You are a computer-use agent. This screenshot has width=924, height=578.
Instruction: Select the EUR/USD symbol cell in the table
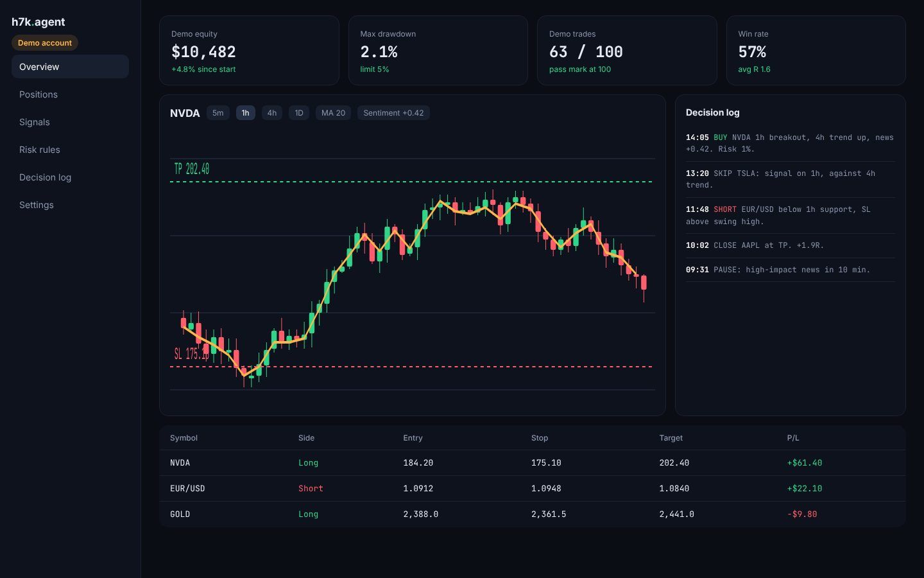click(x=187, y=489)
